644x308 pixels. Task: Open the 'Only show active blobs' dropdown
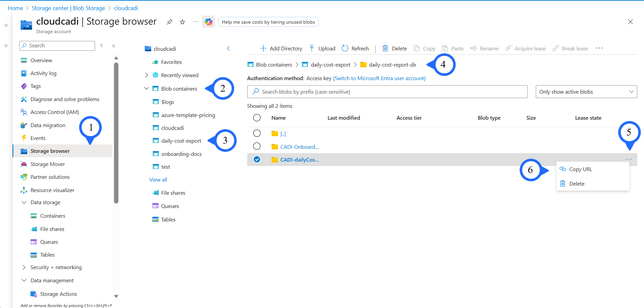pyautogui.click(x=586, y=92)
